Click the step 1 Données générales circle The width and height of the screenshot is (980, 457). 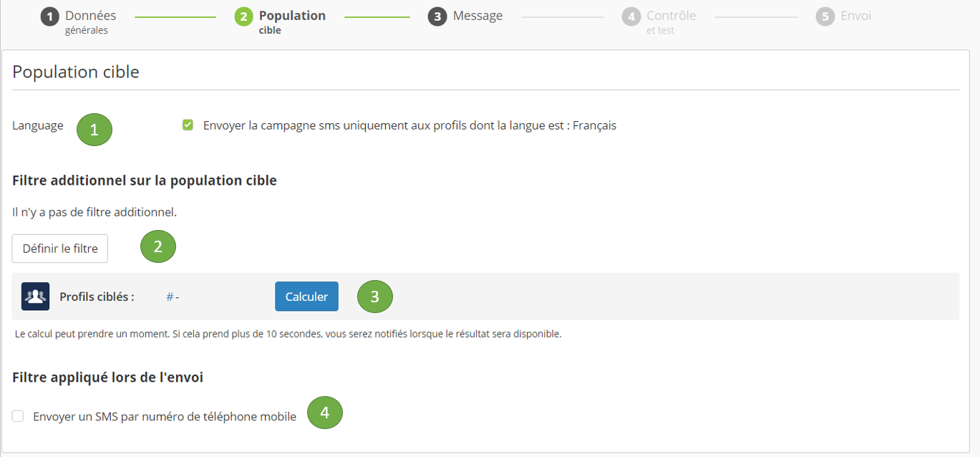tap(49, 16)
